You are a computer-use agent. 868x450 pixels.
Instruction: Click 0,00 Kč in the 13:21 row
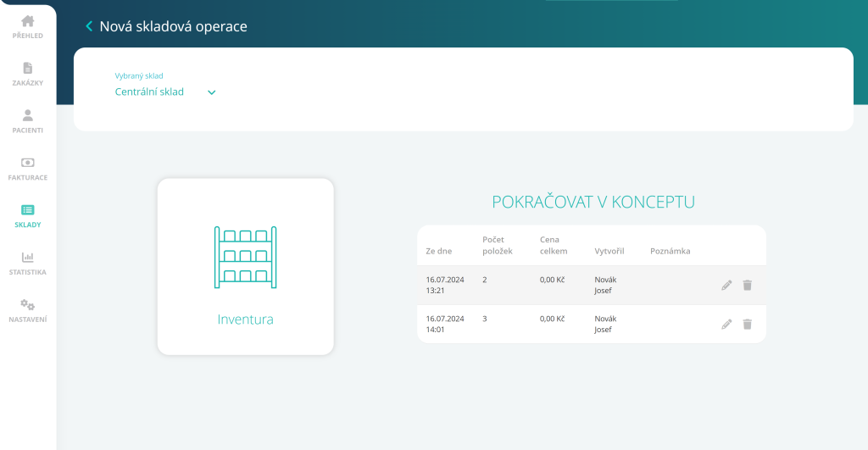coord(552,280)
